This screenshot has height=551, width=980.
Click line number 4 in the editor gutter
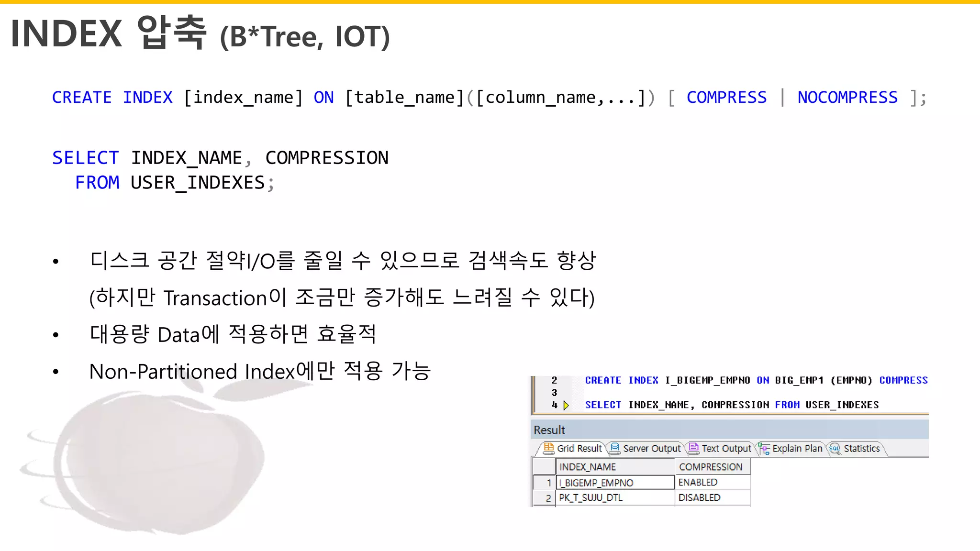point(554,405)
